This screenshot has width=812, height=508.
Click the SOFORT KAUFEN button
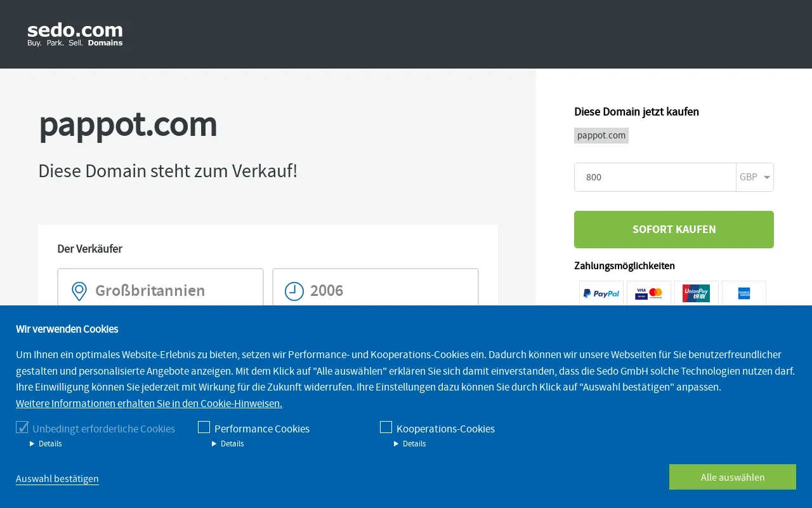tap(674, 229)
